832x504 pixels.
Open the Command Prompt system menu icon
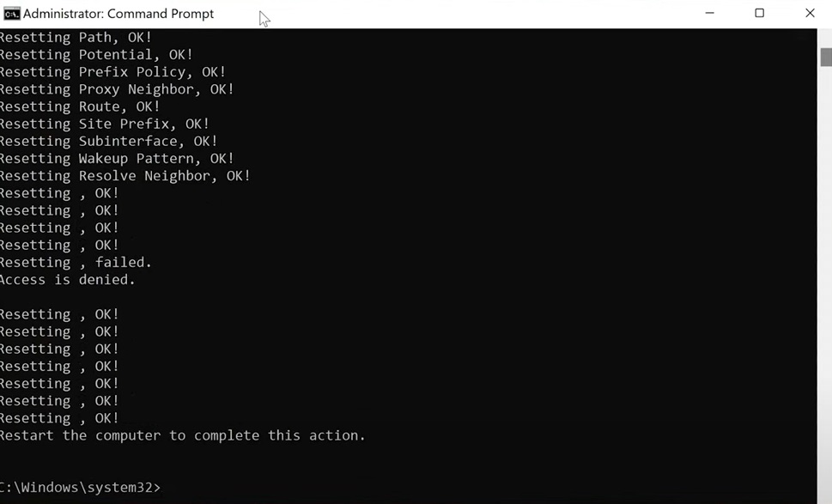coord(12,14)
